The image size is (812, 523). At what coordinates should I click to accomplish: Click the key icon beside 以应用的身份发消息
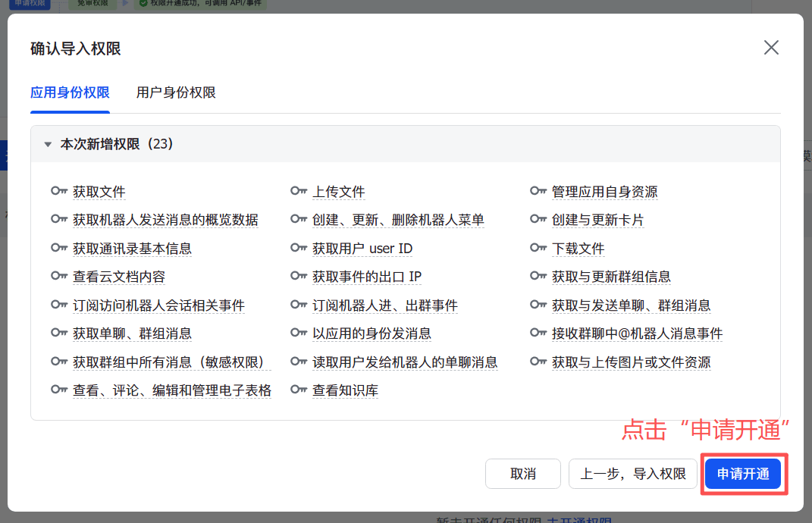[297, 334]
